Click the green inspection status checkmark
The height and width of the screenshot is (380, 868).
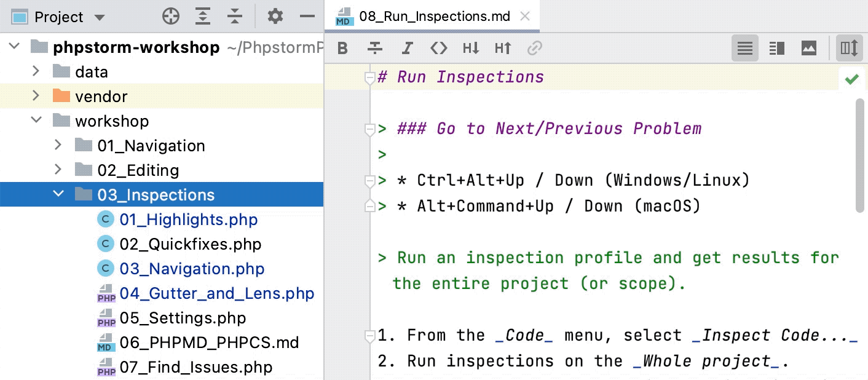[851, 79]
